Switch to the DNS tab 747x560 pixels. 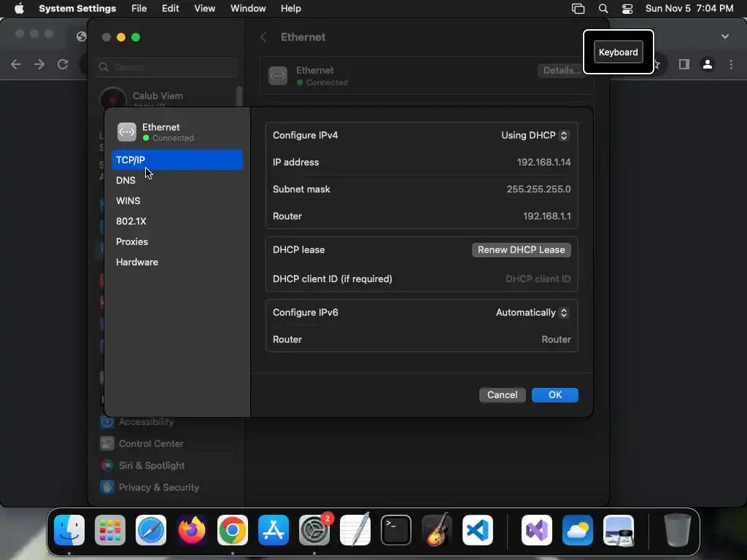tap(177, 181)
